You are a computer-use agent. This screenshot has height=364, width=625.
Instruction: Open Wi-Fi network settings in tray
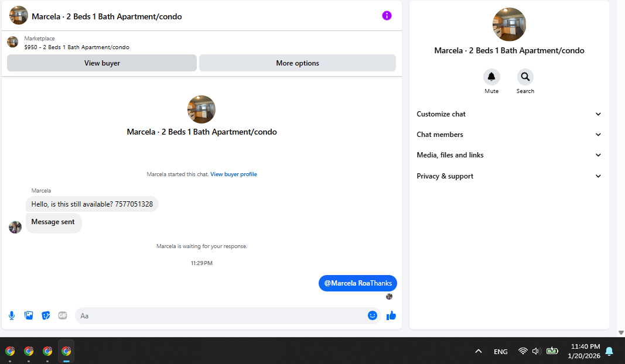point(522,351)
